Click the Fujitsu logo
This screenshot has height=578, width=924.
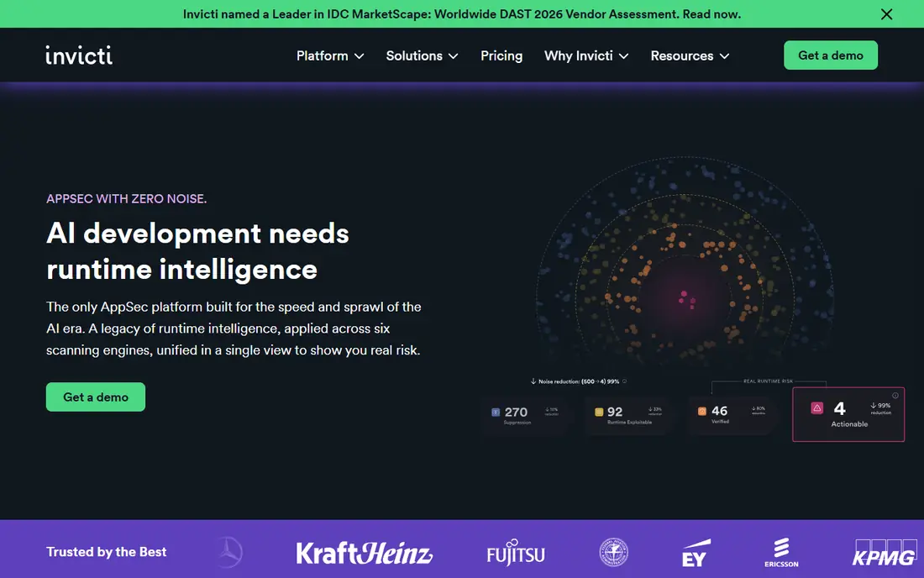(x=516, y=553)
